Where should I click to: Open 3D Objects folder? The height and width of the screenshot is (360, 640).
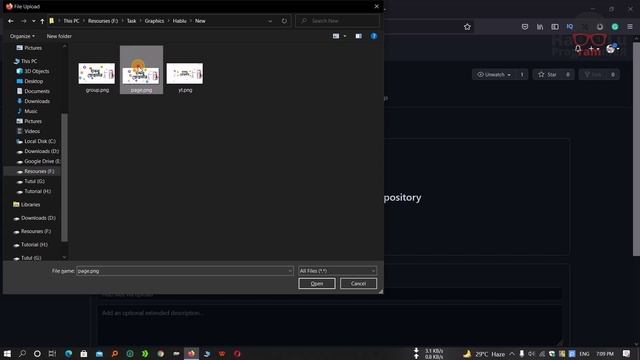click(x=37, y=71)
